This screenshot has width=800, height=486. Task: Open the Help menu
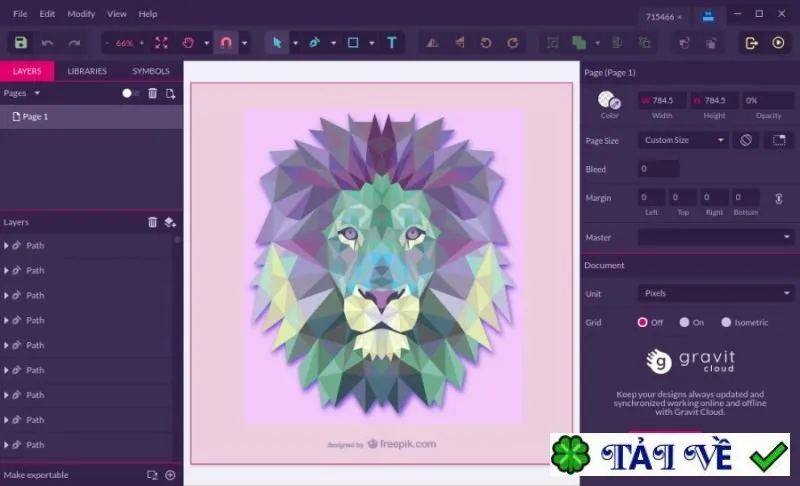tap(148, 14)
